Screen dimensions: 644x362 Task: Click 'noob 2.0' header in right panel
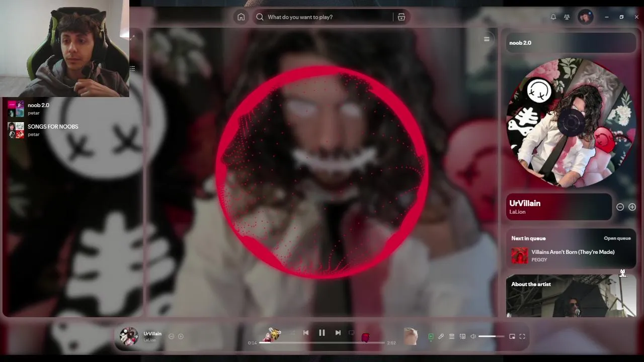coord(520,43)
